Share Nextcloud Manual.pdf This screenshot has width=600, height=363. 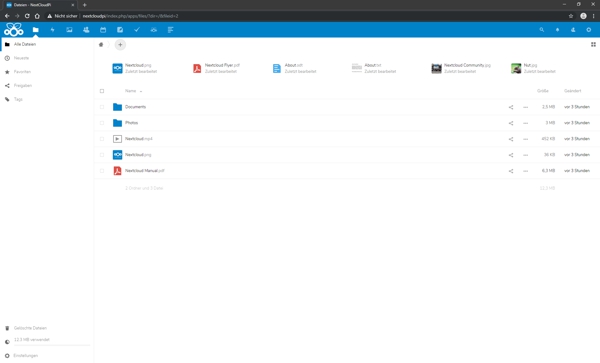(x=511, y=171)
